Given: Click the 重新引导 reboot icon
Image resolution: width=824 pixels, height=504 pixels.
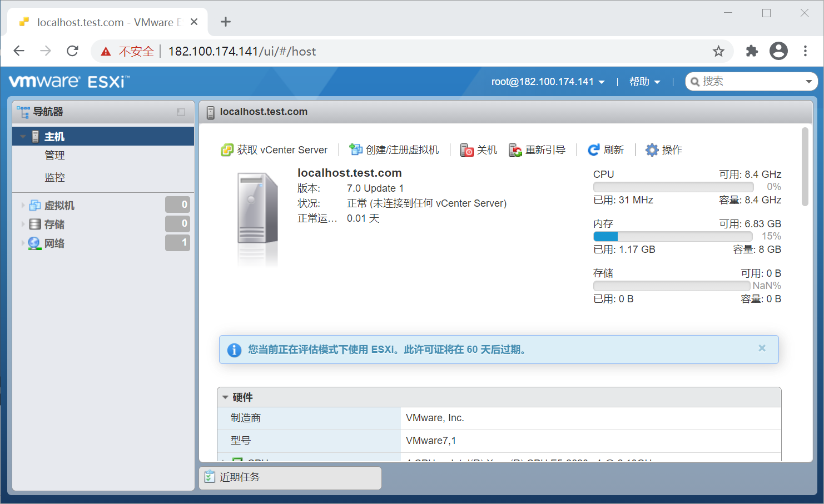Looking at the screenshot, I should (515, 150).
